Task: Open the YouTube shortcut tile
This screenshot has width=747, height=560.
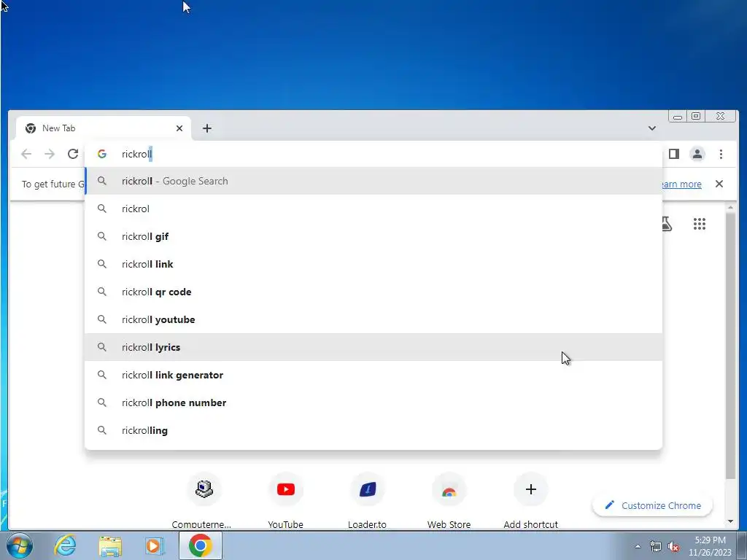Action: (286, 500)
